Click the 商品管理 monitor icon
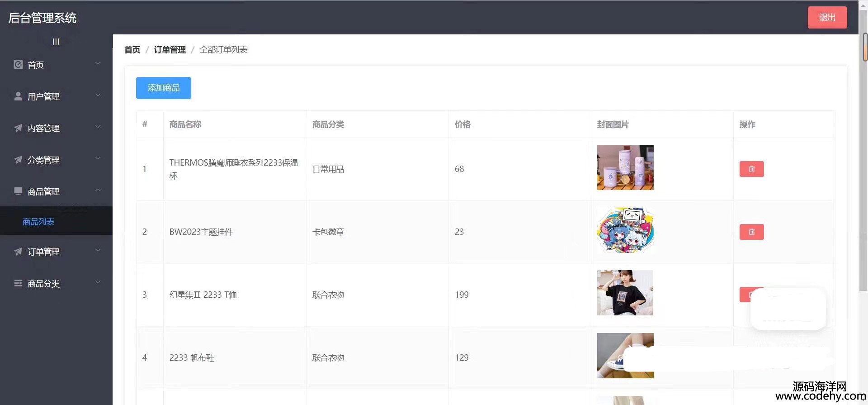This screenshot has height=405, width=868. tap(18, 191)
